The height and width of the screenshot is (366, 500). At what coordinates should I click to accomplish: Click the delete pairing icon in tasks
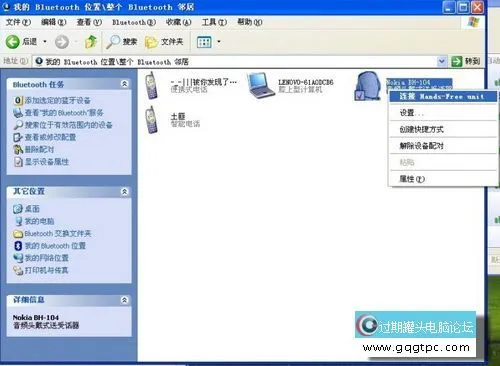pyautogui.click(x=18, y=149)
